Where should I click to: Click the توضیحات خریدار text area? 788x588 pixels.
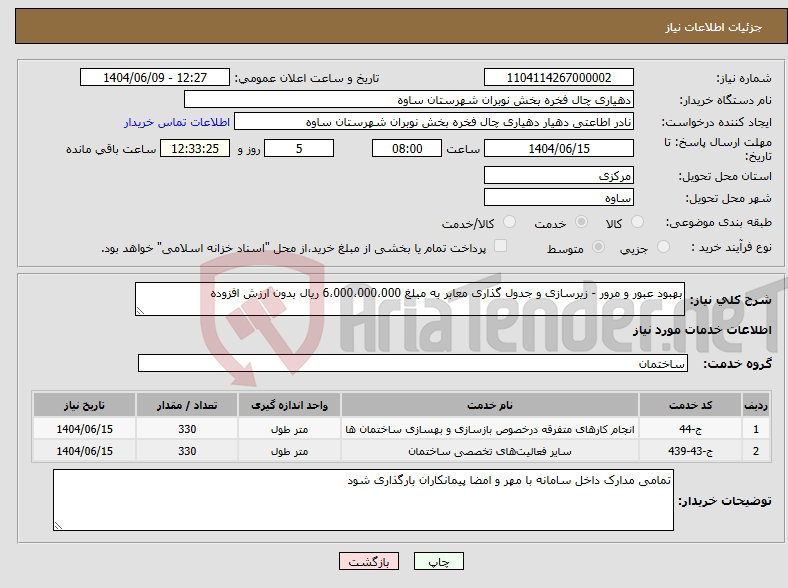click(363, 500)
